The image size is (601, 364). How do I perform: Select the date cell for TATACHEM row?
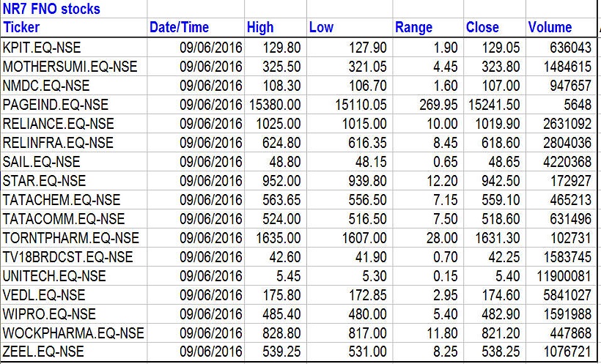click(210, 200)
